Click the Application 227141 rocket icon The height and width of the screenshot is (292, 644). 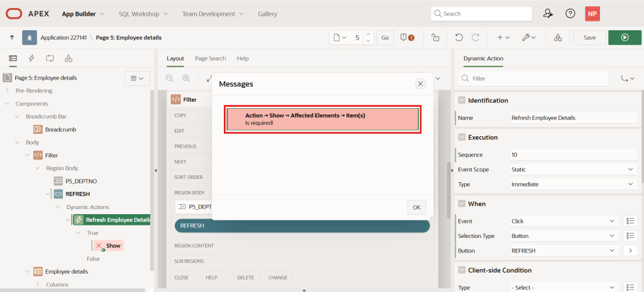pyautogui.click(x=30, y=37)
